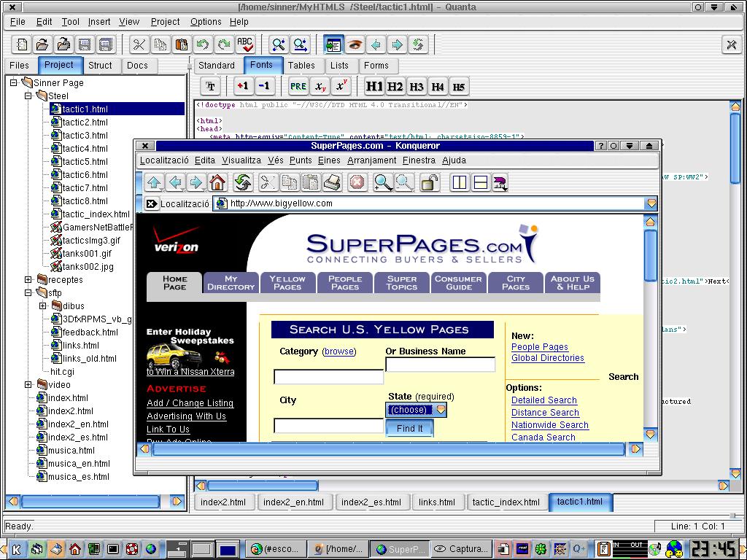Open the Yellow Pages tab on SuperPages
This screenshot has width=747, height=560.
coord(287,283)
